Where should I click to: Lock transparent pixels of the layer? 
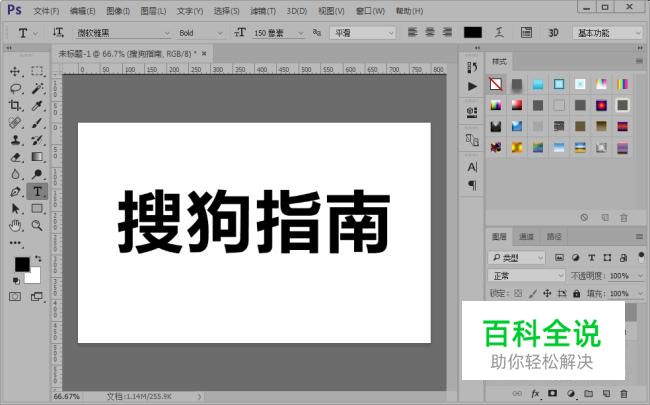(518, 293)
